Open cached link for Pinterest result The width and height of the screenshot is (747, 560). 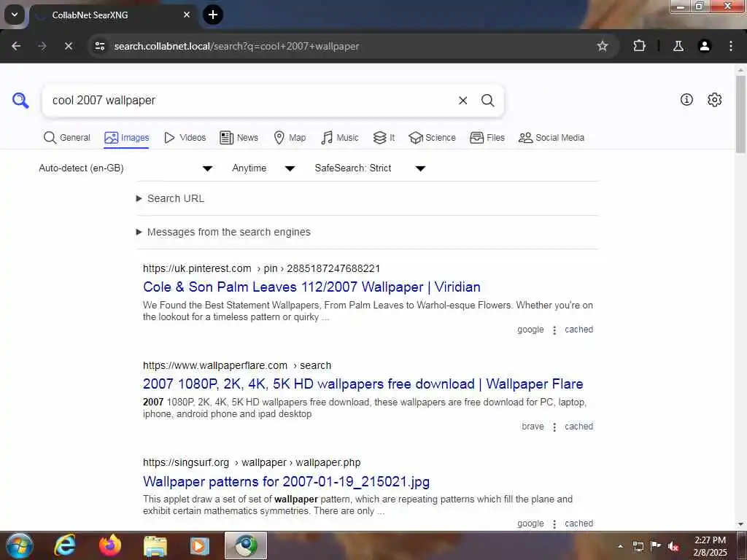[578, 330]
